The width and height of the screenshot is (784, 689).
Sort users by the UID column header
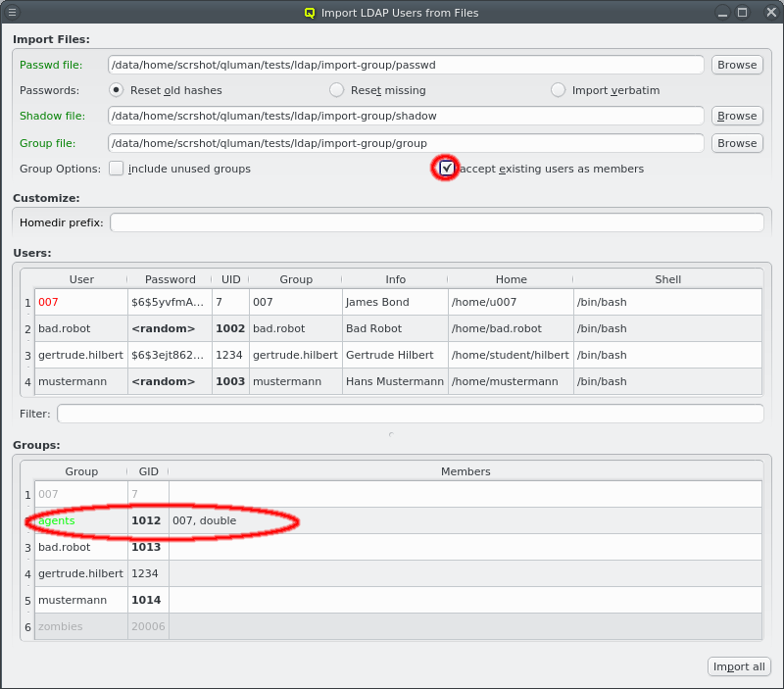tap(231, 279)
